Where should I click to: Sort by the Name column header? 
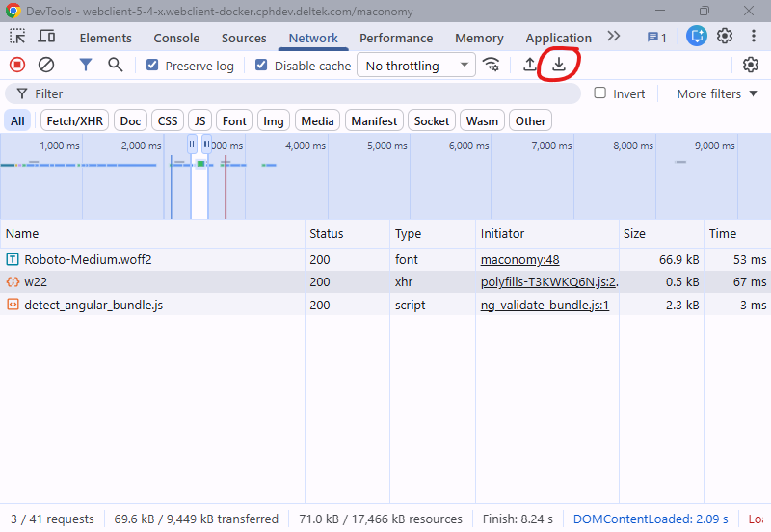(x=152, y=233)
